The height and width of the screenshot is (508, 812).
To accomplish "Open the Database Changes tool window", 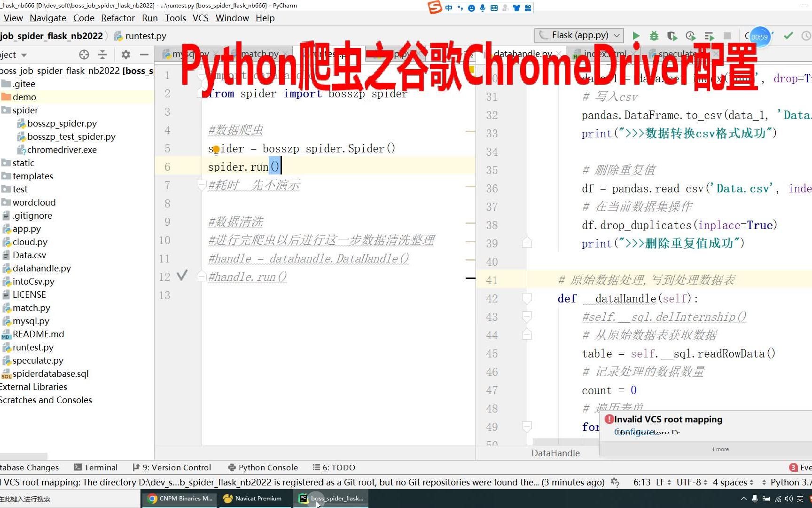I will pos(30,467).
